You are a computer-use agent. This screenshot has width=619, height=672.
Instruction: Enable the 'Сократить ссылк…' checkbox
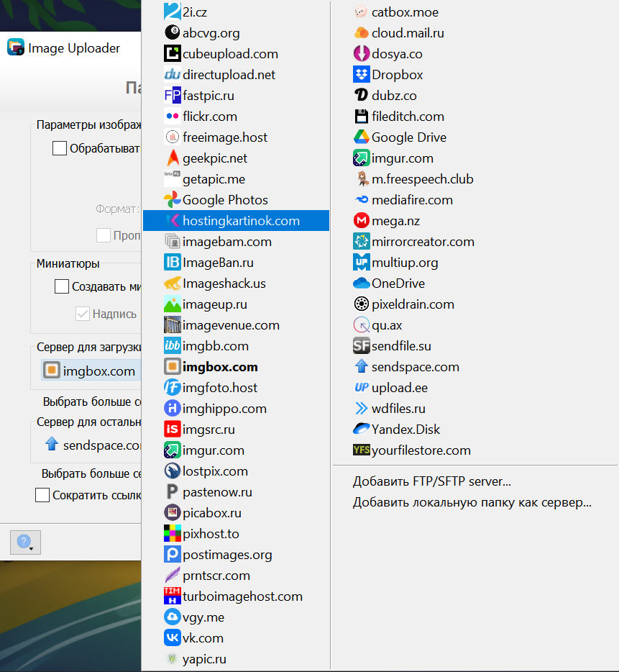42,495
